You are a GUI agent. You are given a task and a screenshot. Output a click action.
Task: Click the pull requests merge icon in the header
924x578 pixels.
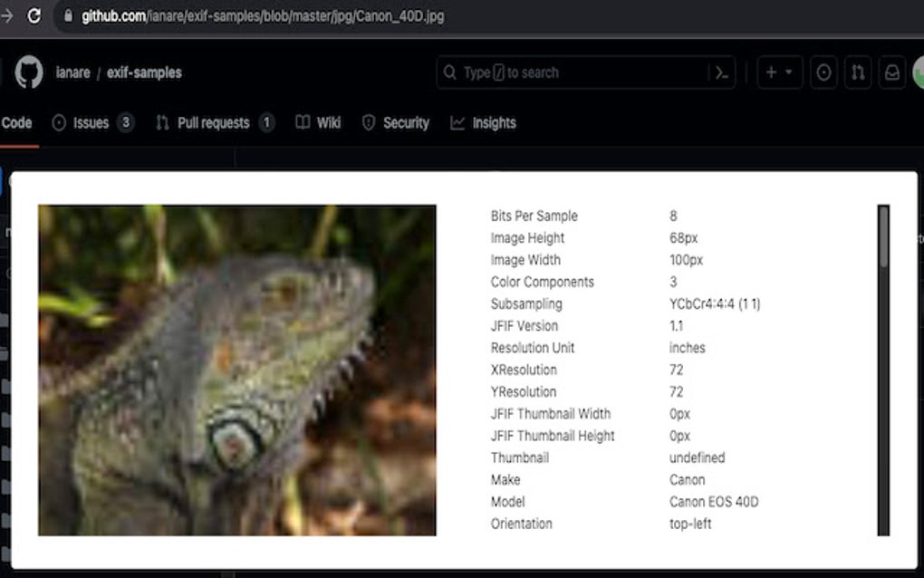pyautogui.click(x=858, y=72)
